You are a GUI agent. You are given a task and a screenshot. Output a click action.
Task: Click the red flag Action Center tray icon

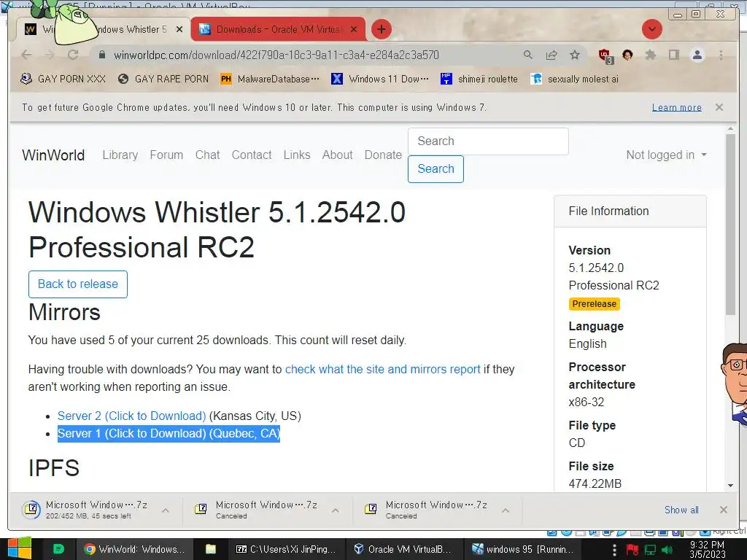pos(632,550)
